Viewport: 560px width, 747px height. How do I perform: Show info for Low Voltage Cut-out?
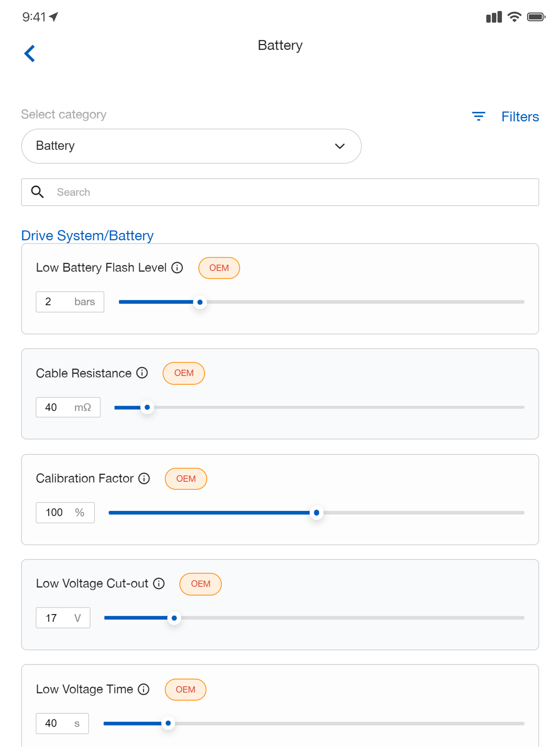(159, 583)
